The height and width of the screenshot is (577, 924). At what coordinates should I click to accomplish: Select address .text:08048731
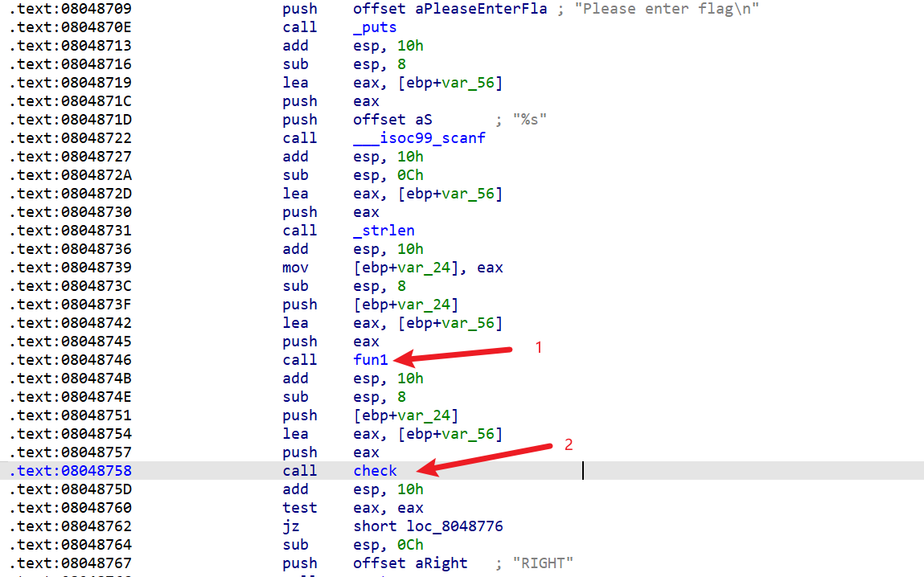tap(70, 230)
